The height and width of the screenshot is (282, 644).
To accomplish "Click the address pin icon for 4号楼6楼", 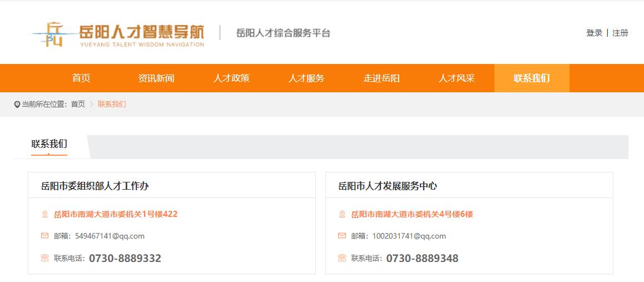I will click(x=342, y=214).
